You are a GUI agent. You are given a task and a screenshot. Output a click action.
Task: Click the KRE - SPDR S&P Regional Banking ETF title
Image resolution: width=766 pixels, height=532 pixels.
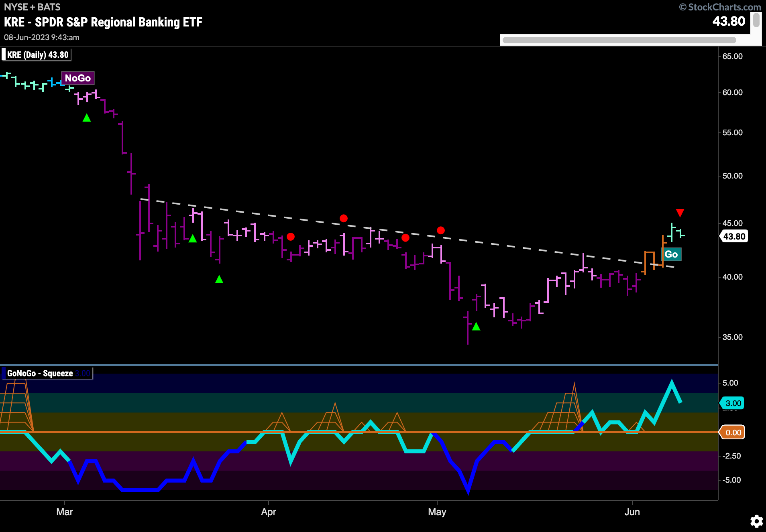tap(103, 22)
